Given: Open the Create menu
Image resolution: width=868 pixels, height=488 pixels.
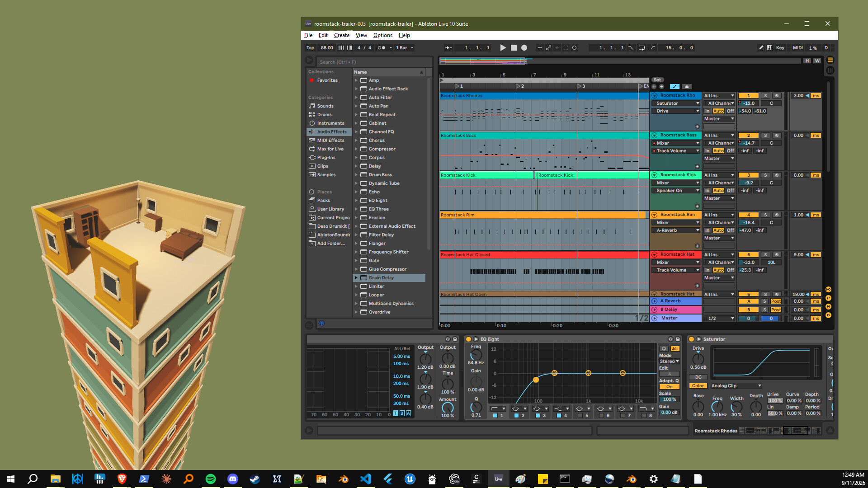Looking at the screenshot, I should (x=342, y=35).
